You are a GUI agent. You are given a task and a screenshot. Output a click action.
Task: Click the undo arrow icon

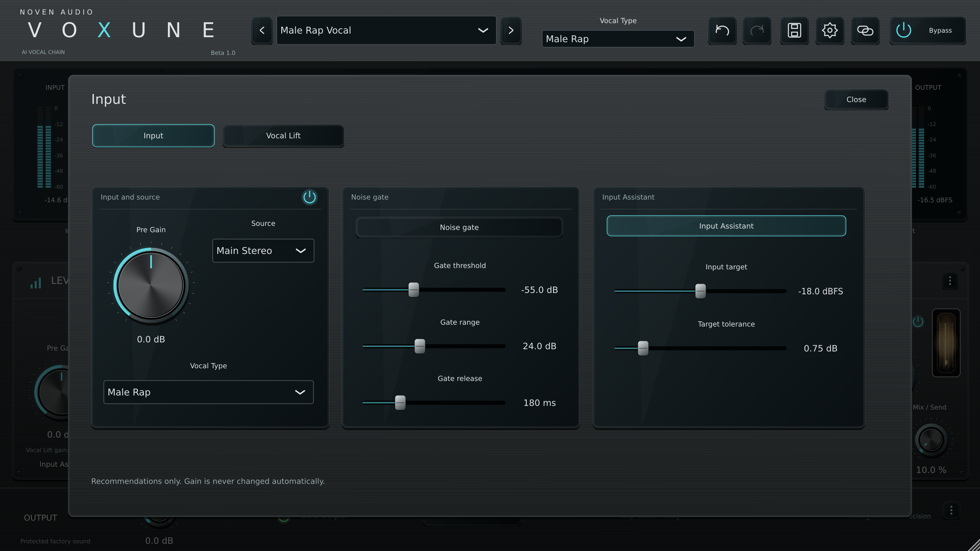(722, 30)
